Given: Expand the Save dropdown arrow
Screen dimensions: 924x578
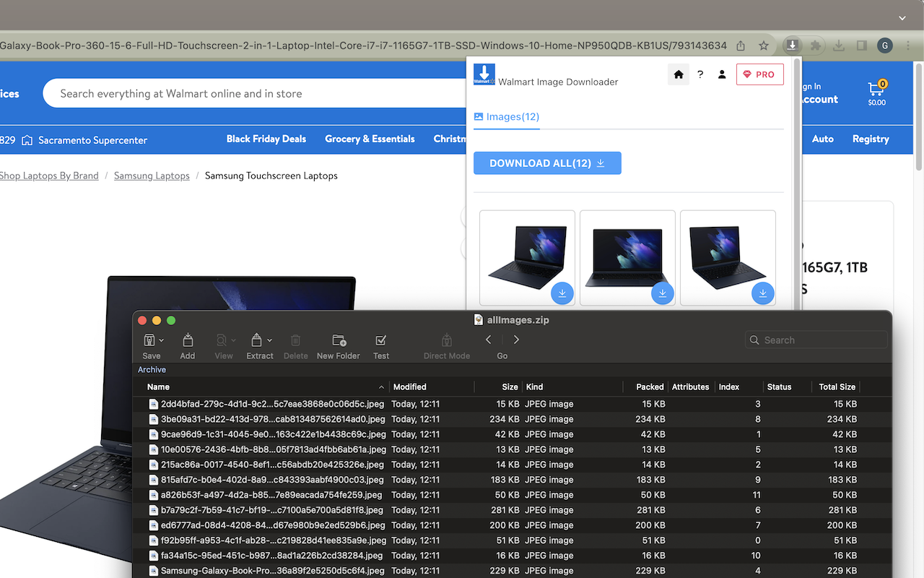Looking at the screenshot, I should pyautogui.click(x=162, y=340).
